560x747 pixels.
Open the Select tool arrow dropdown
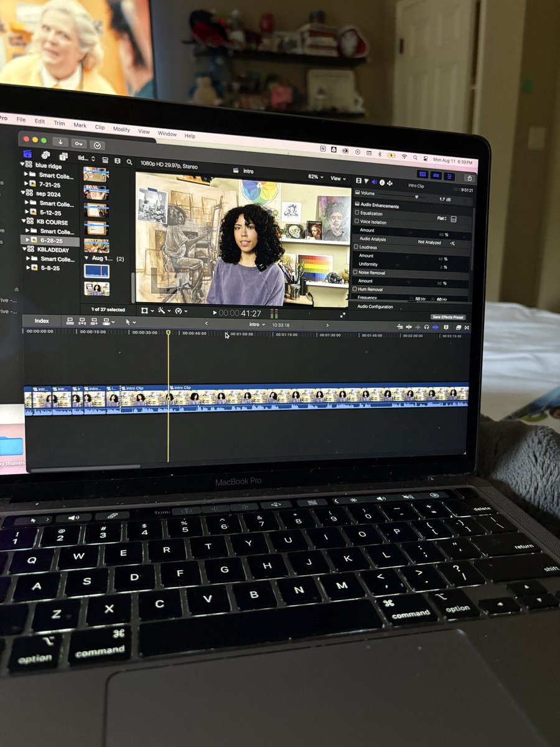pyautogui.click(x=131, y=322)
